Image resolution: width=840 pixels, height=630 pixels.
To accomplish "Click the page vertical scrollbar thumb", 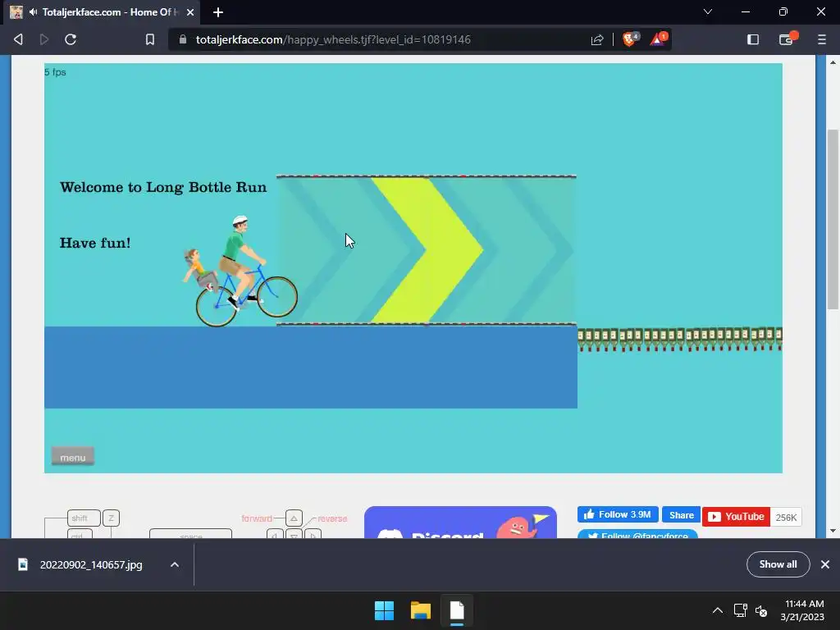I will (833, 219).
